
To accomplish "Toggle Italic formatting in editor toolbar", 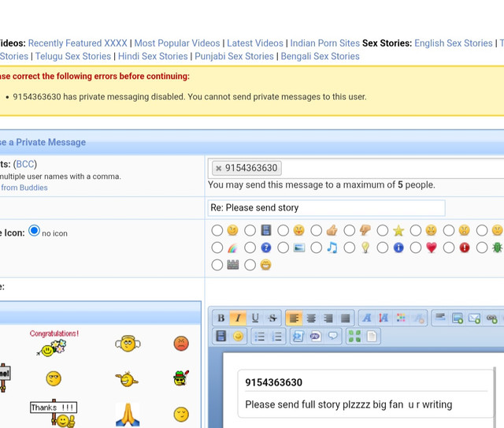I will tap(238, 318).
